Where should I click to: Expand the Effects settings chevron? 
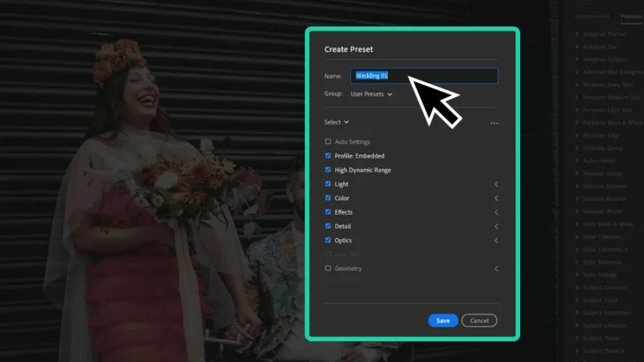pyautogui.click(x=496, y=212)
